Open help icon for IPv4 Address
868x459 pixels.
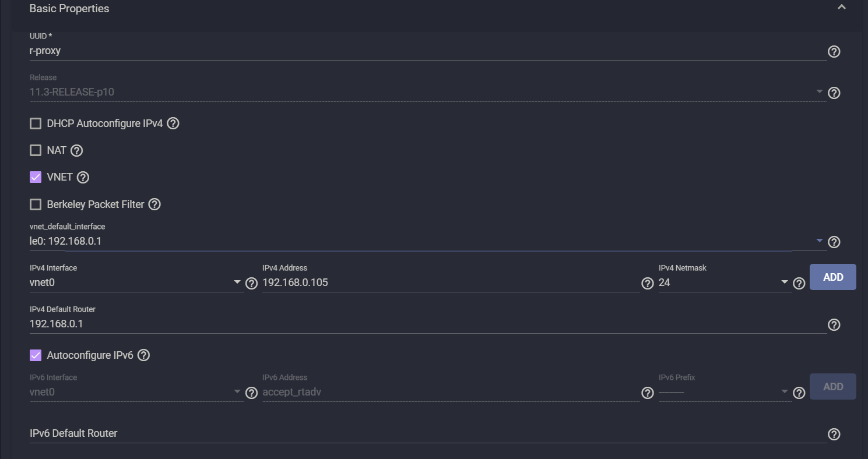pos(647,283)
